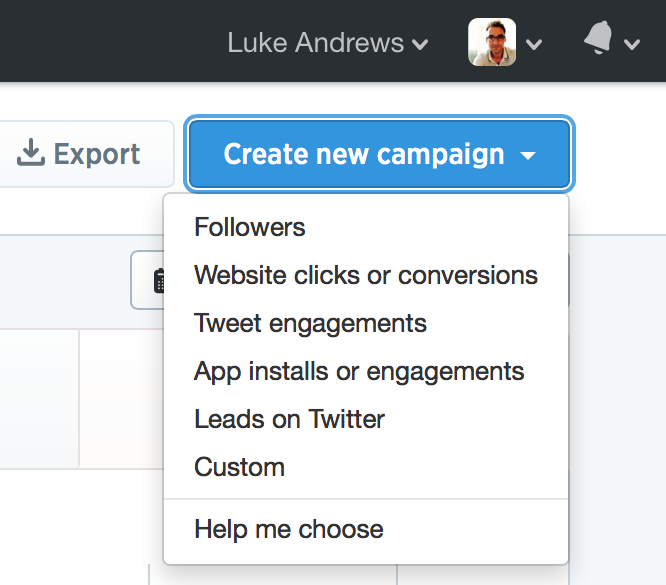Open the chevron next to the profile photo
Viewport: 666px width, 585px height.
coord(533,44)
